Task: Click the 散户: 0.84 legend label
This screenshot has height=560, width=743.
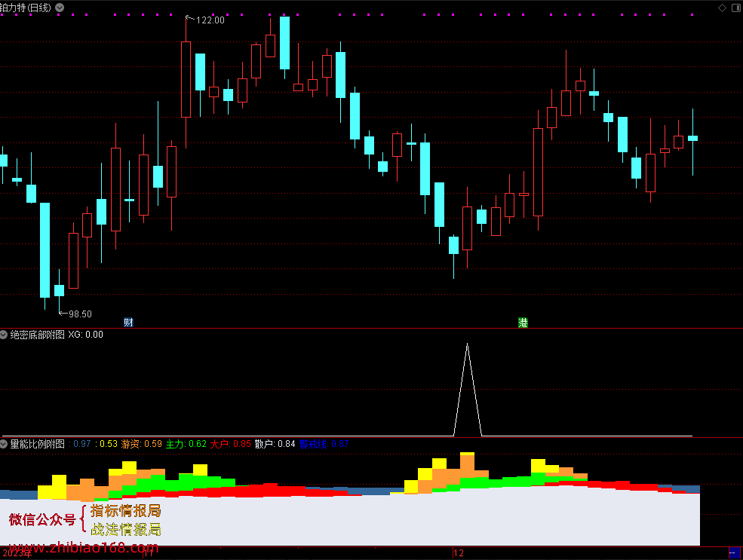Action: tap(275, 444)
